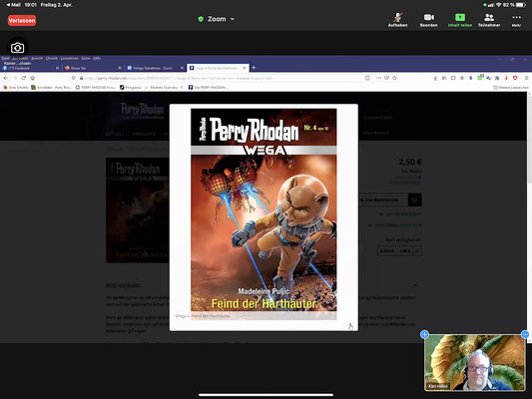Image resolution: width=532 pixels, height=399 pixels.
Task: Click the red shield adblock extension icon
Action: coord(515,78)
